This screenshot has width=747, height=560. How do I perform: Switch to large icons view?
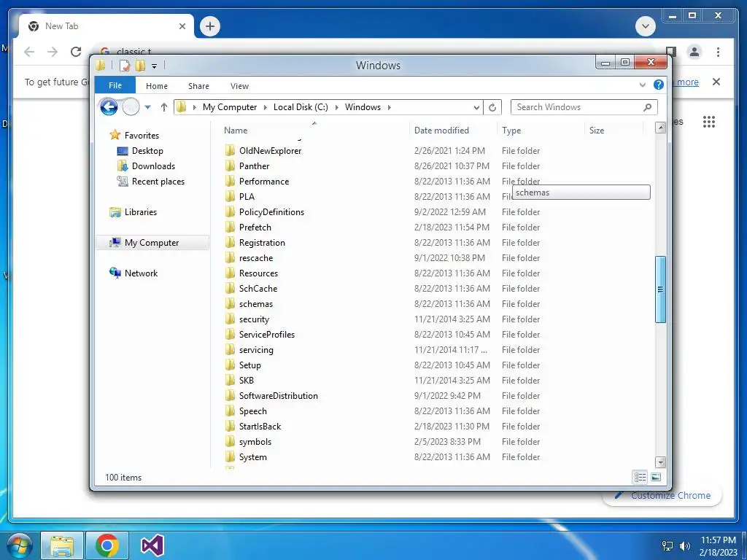coord(656,477)
